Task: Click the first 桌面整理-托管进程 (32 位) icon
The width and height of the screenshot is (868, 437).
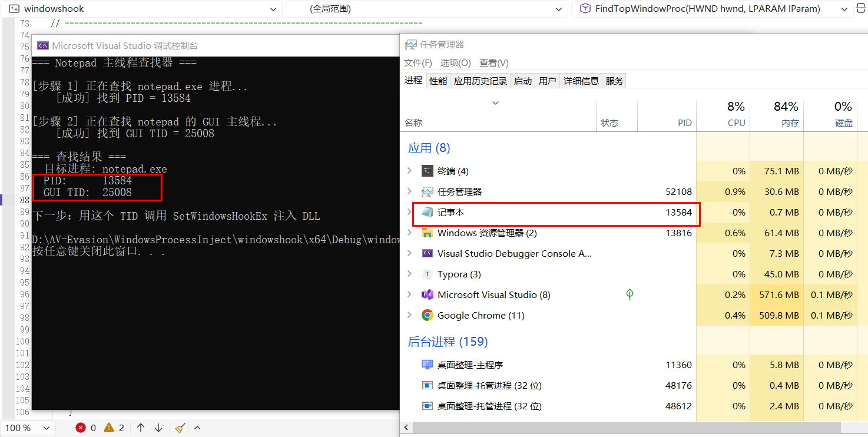Action: tap(428, 385)
